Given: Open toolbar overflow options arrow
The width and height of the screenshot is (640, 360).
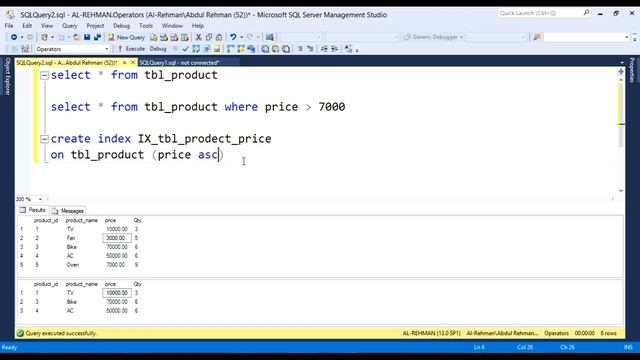Looking at the screenshot, I should (357, 51).
